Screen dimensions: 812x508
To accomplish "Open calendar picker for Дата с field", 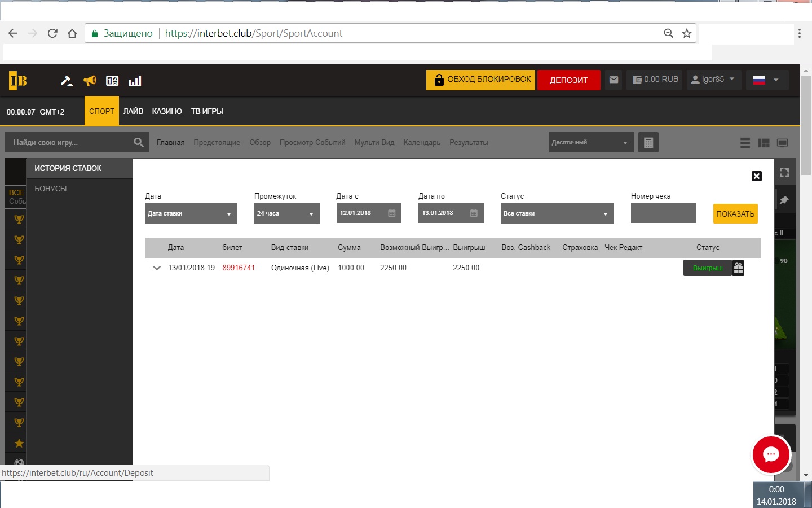I will (392, 213).
